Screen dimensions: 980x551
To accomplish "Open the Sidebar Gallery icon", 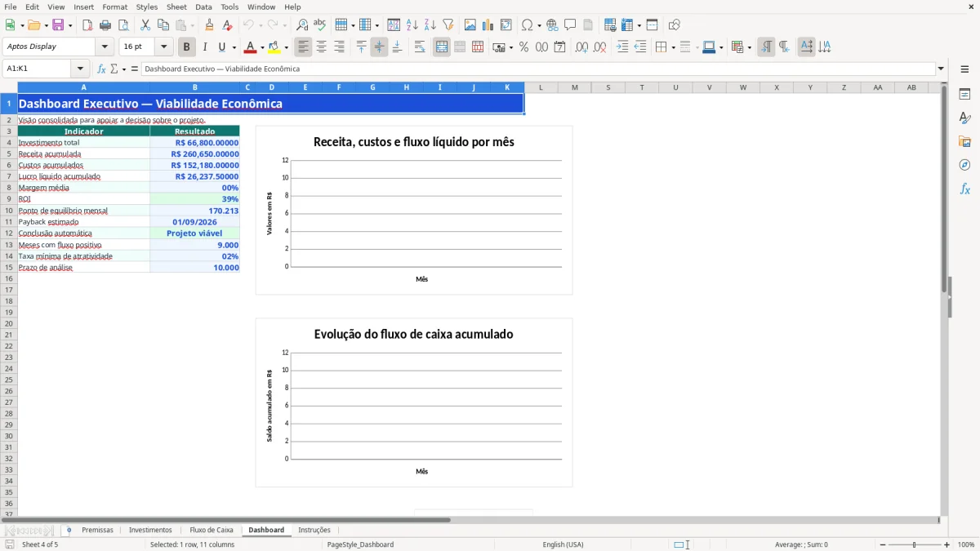I will click(964, 141).
